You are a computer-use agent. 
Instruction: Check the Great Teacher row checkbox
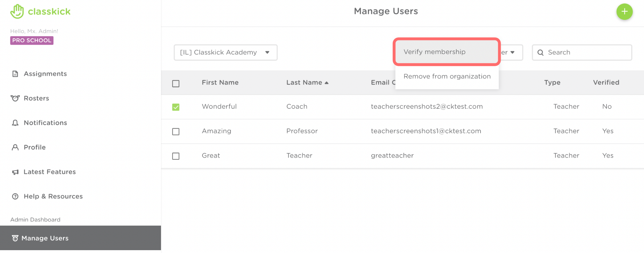176,156
